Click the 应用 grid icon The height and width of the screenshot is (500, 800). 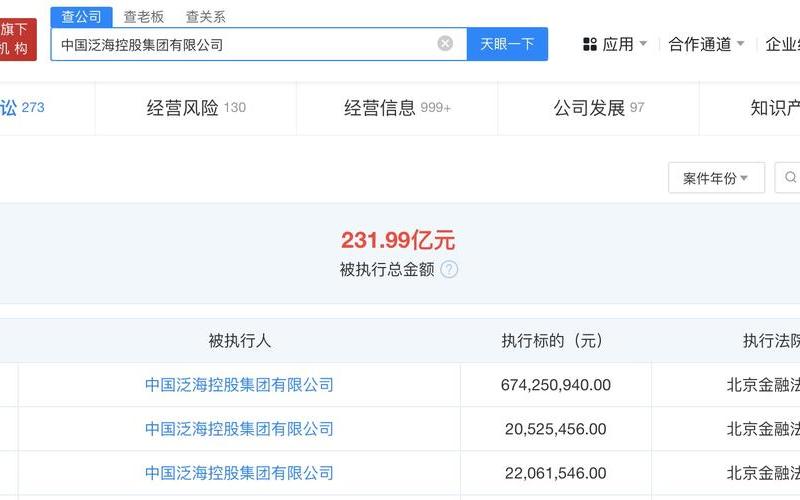point(590,44)
